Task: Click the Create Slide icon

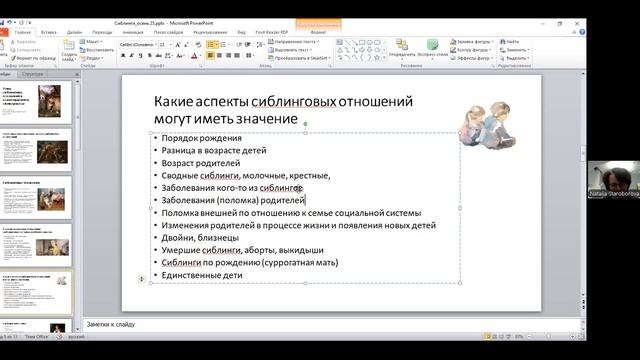Action: (x=69, y=44)
